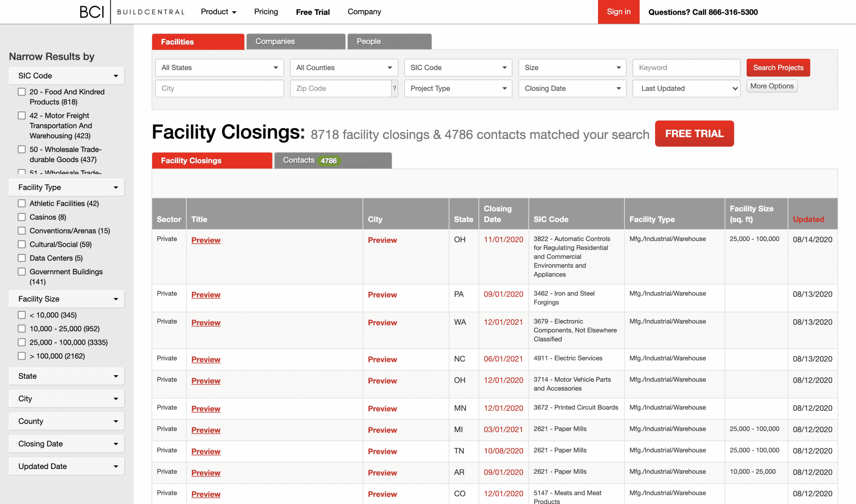Open the Last Updated select box

(x=686, y=88)
